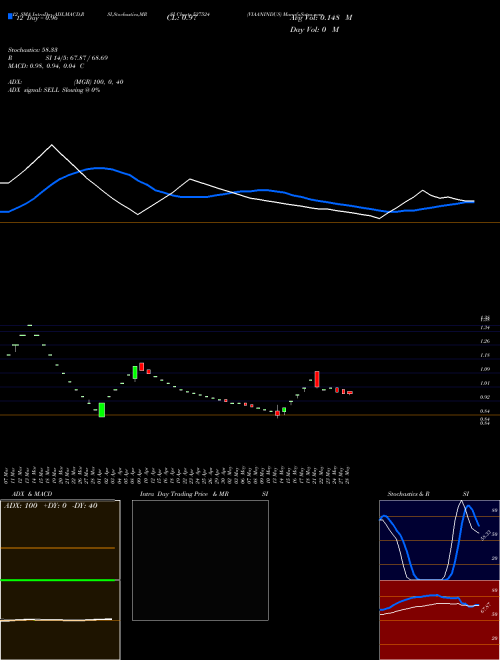Click the green candlestick at the early-April high

click(135, 373)
